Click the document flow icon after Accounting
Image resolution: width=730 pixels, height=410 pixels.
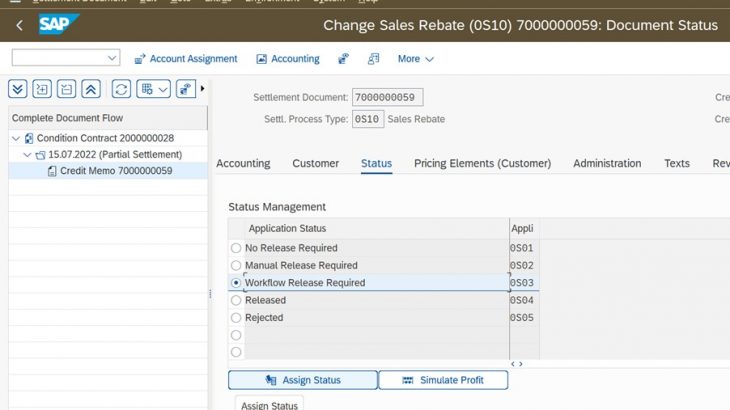(343, 59)
